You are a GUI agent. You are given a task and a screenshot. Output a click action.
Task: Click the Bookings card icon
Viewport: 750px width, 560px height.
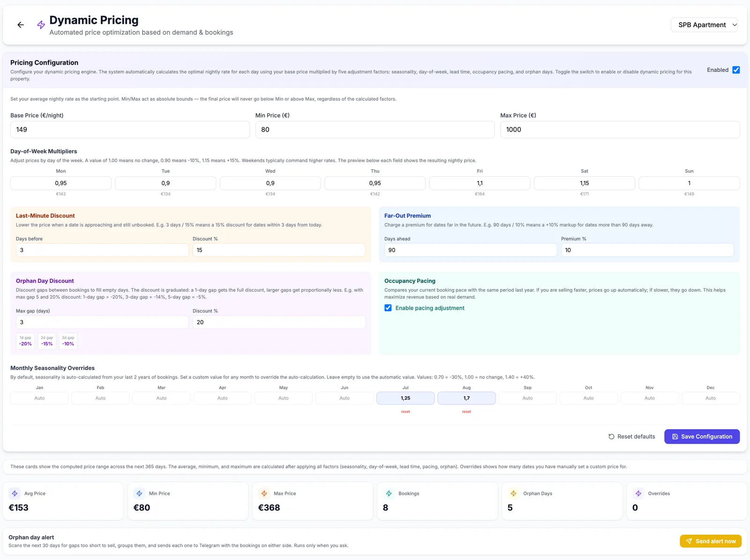pos(389,493)
